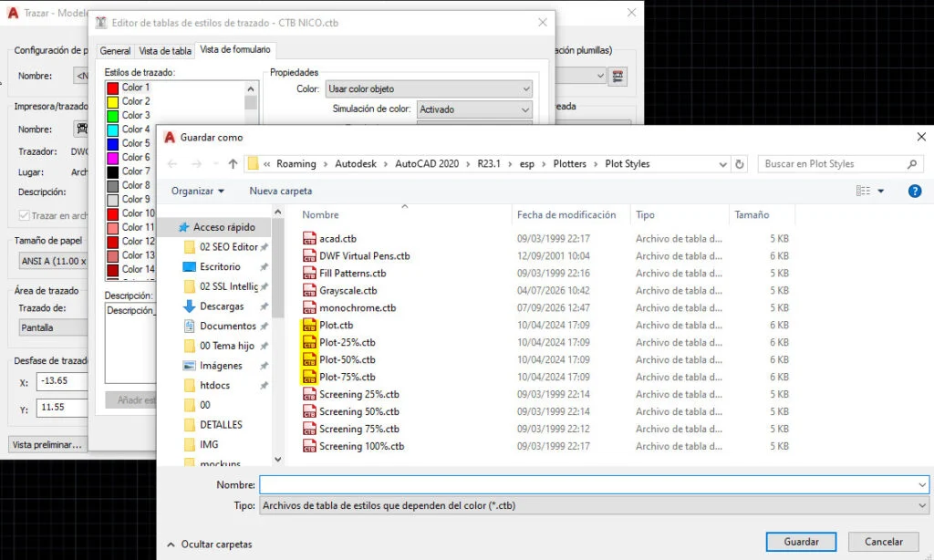This screenshot has width=934, height=560.
Task: Click the acad.ctb file icon
Action: click(309, 238)
